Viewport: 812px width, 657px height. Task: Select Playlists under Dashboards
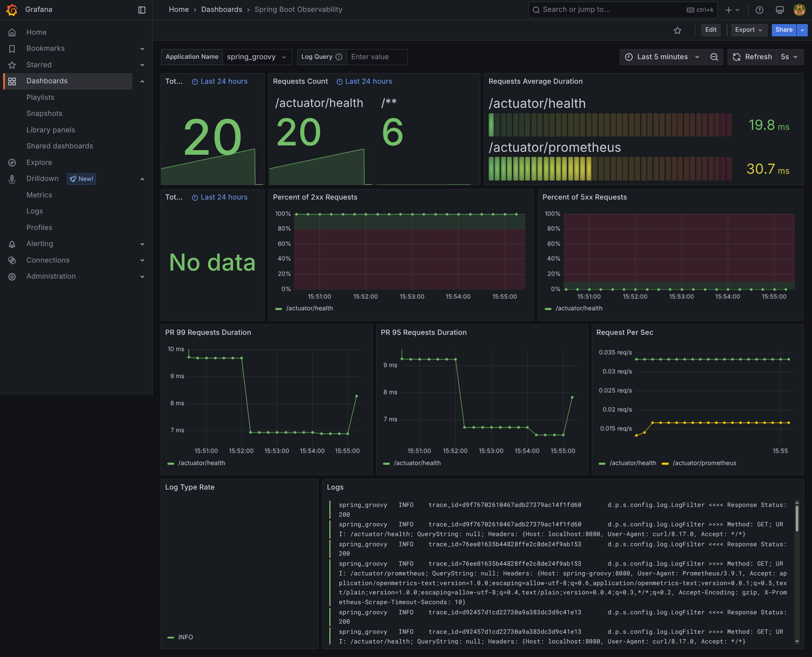point(40,97)
